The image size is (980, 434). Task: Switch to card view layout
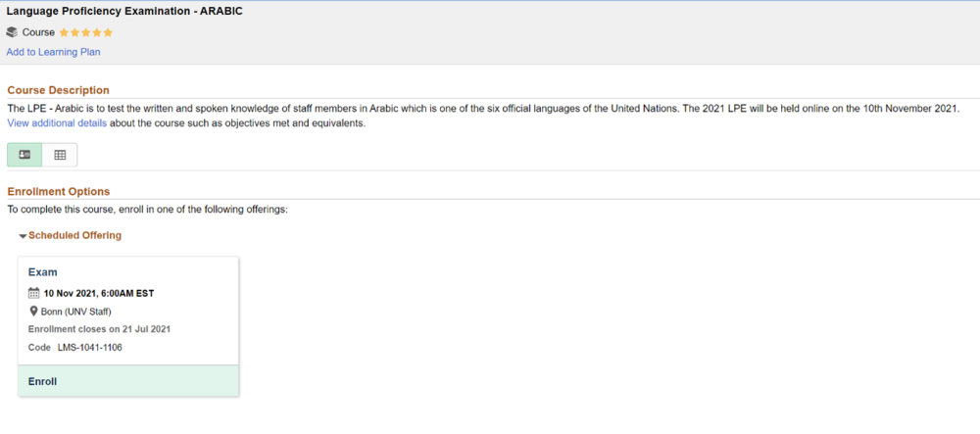tap(24, 155)
